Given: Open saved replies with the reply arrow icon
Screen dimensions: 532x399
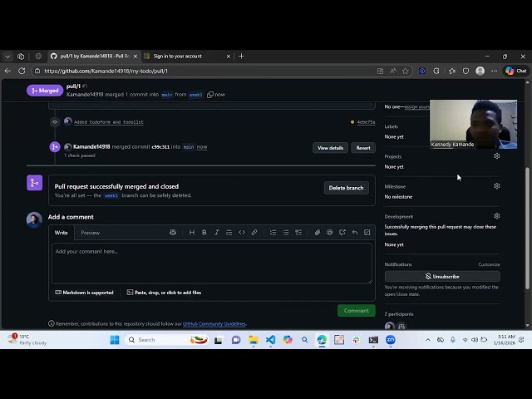Looking at the screenshot, I should click(x=355, y=233).
